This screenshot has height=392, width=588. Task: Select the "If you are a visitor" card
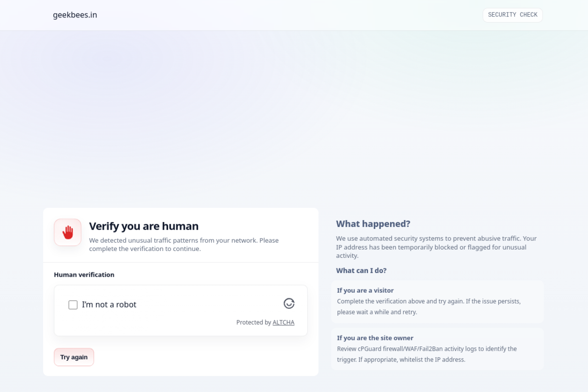click(x=437, y=301)
